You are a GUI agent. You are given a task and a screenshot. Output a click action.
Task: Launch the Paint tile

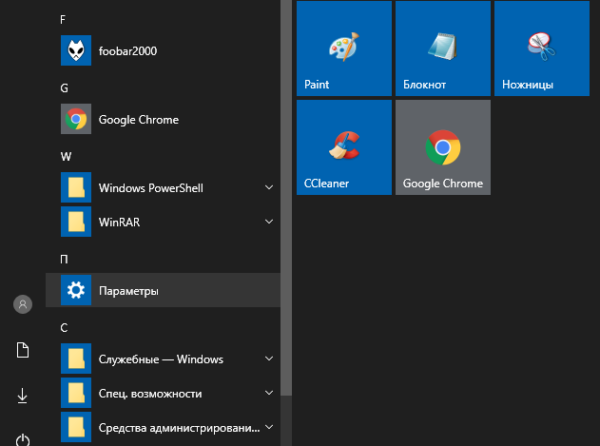[x=344, y=48]
